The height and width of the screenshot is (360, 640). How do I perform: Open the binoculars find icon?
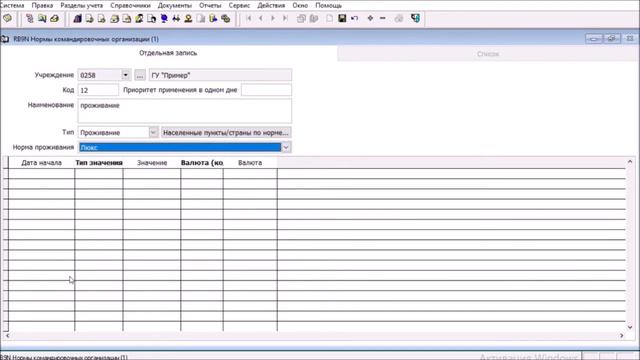pyautogui.click(x=176, y=18)
